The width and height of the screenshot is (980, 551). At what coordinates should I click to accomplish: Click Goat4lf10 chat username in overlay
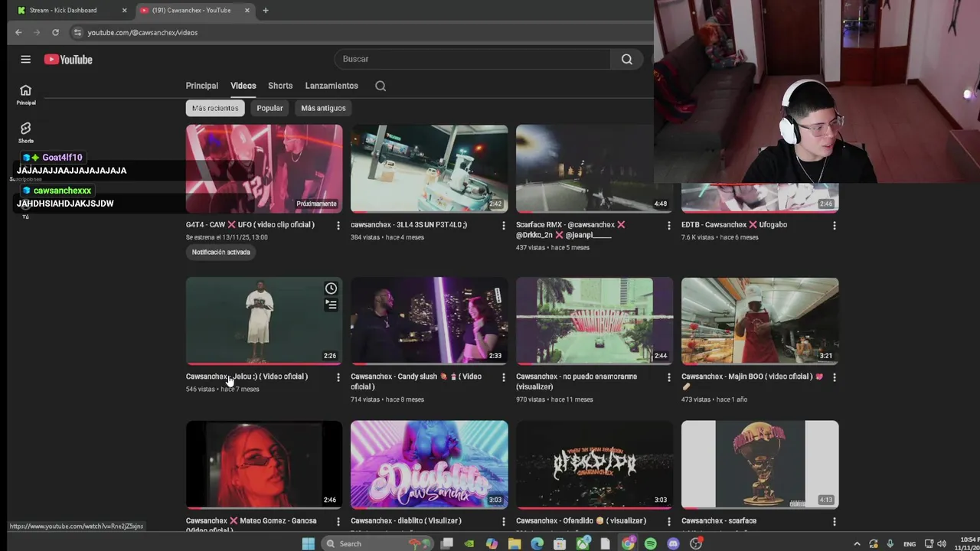click(62, 158)
